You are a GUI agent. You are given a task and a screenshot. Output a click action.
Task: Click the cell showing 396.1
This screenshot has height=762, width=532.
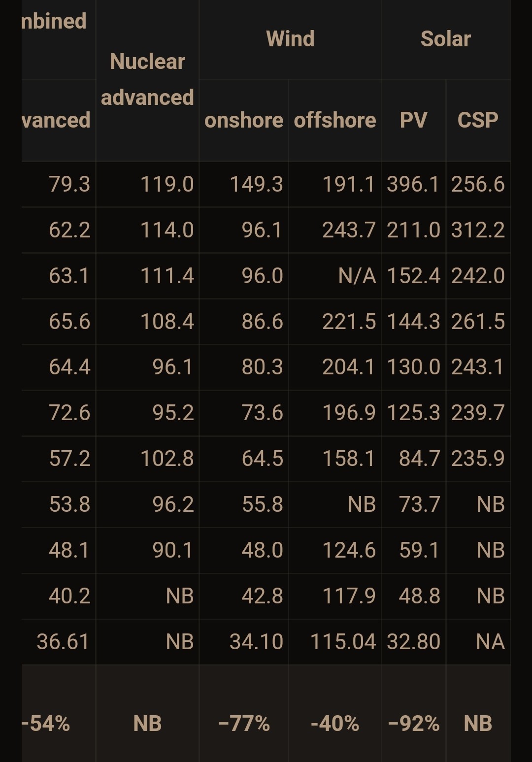coord(414,184)
